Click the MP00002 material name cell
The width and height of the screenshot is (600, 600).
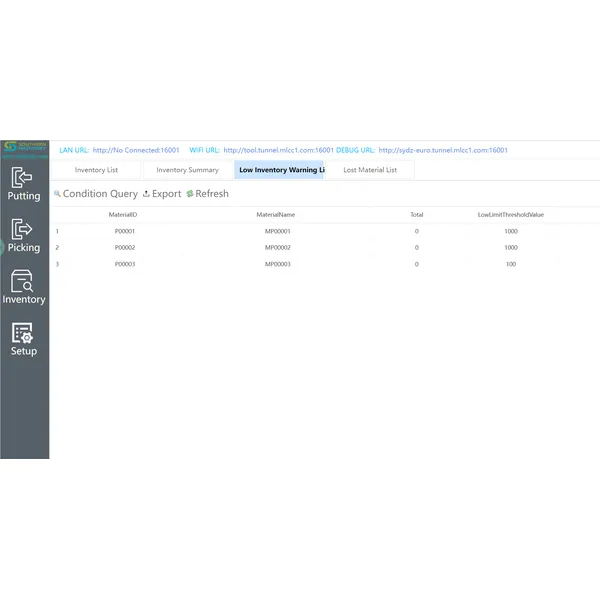(x=278, y=248)
